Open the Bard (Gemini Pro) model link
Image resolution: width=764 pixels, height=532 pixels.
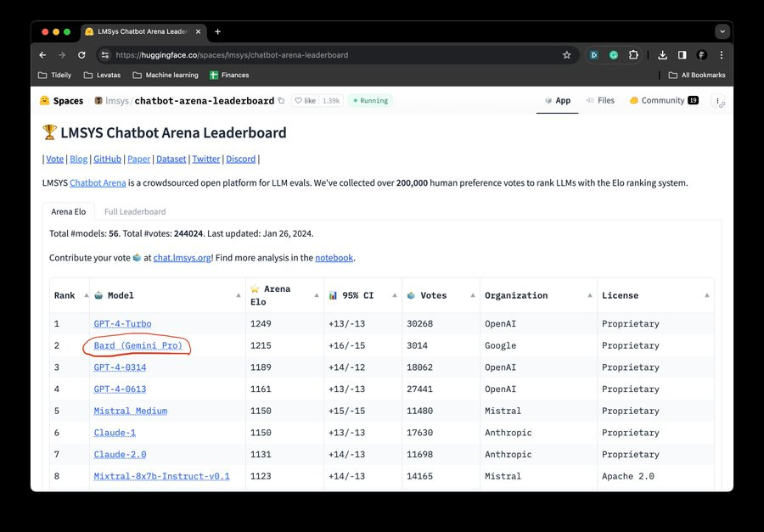(138, 345)
